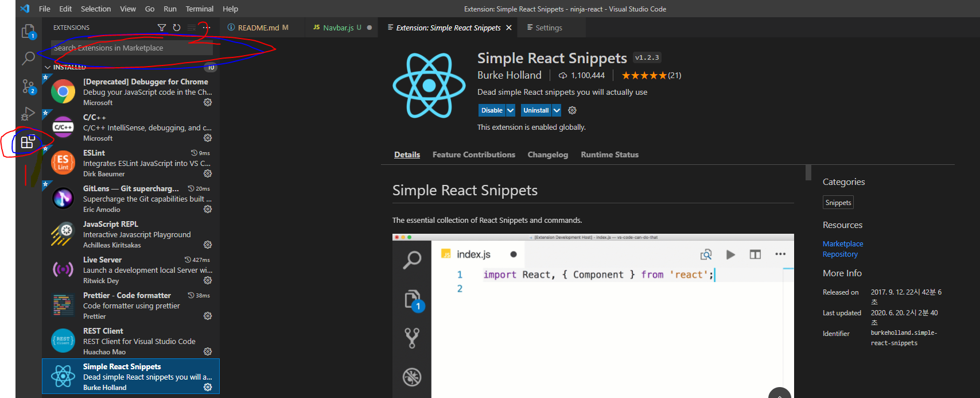Open the Help menu
Image resolution: width=980 pixels, height=398 pixels.
[x=230, y=9]
